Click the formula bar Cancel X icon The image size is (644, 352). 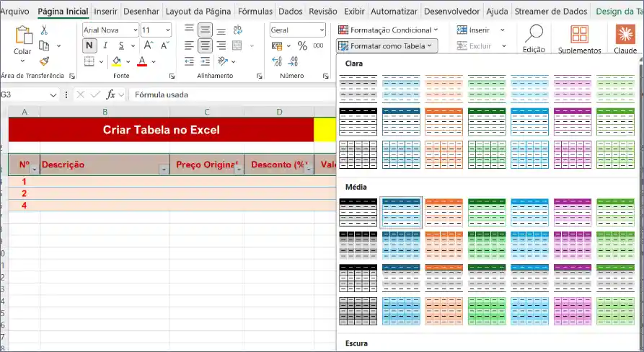click(x=81, y=94)
